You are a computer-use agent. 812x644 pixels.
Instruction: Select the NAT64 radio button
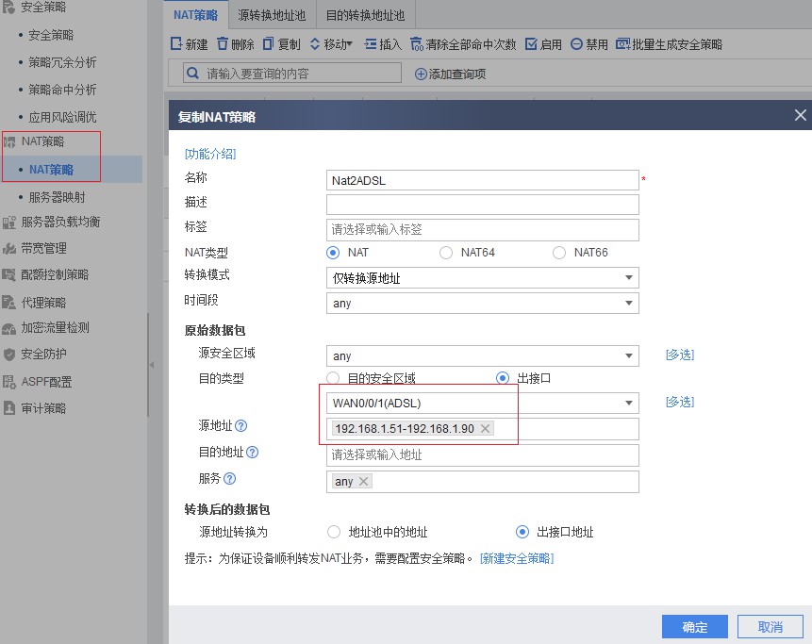(x=445, y=253)
